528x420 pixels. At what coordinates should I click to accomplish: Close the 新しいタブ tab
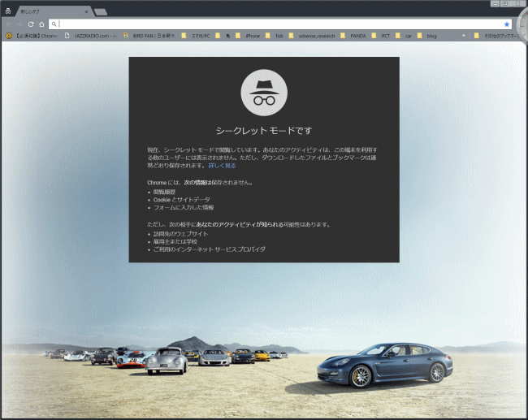tap(87, 12)
